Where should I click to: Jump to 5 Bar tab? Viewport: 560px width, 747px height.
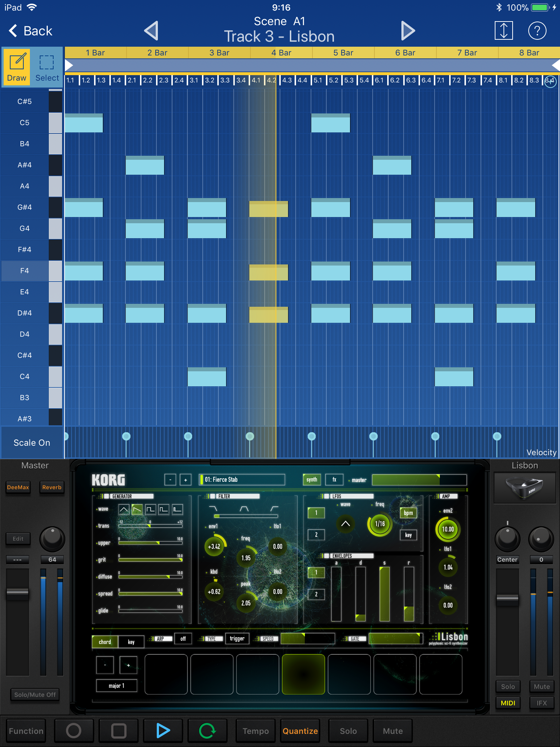343,53
